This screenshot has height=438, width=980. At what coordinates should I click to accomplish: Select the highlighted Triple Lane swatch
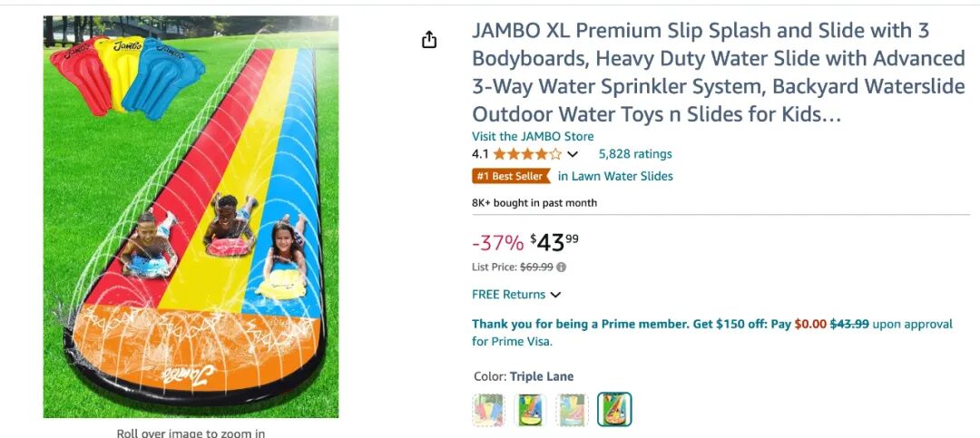click(x=614, y=410)
